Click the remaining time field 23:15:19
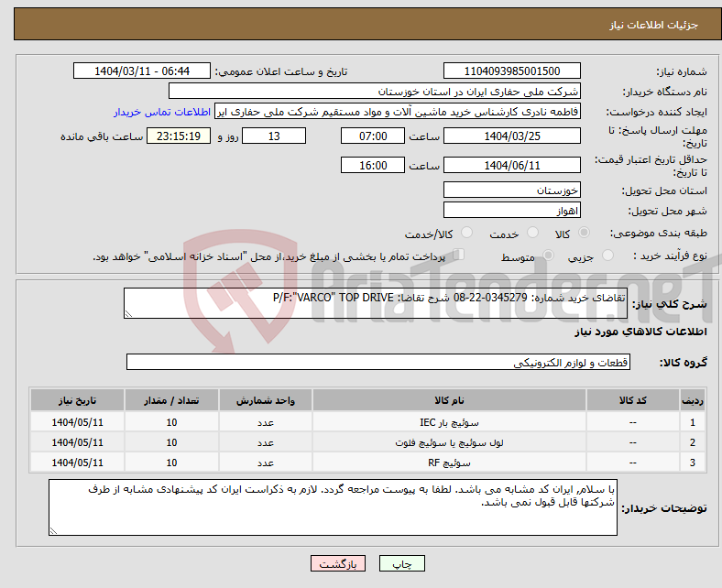 point(179,136)
